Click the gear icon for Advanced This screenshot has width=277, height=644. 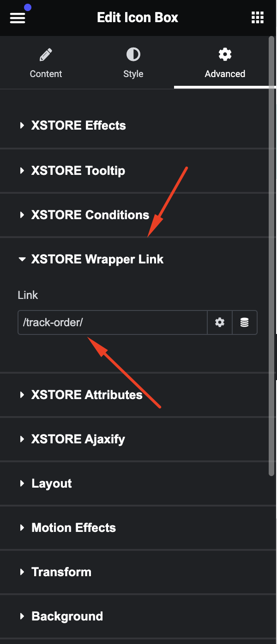pos(225,55)
